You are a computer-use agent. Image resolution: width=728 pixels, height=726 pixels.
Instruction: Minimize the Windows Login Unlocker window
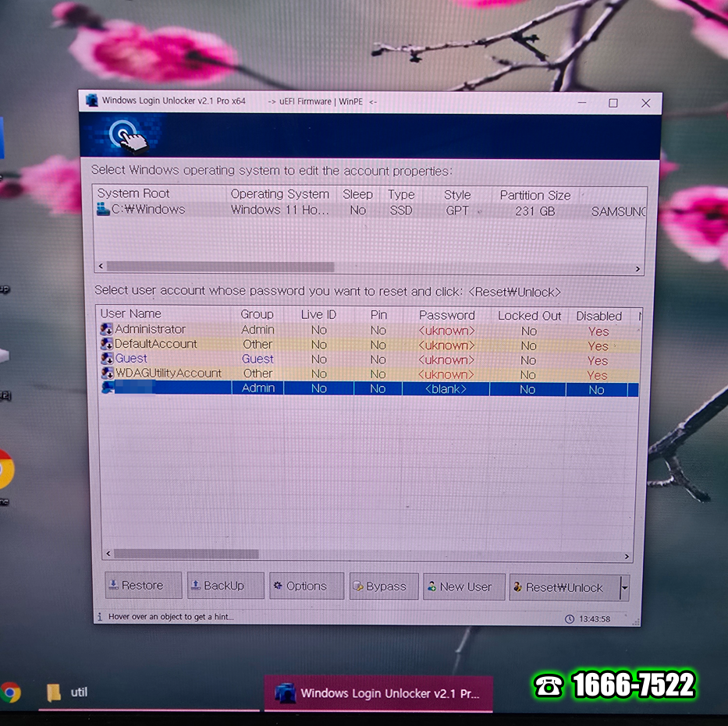tap(582, 102)
